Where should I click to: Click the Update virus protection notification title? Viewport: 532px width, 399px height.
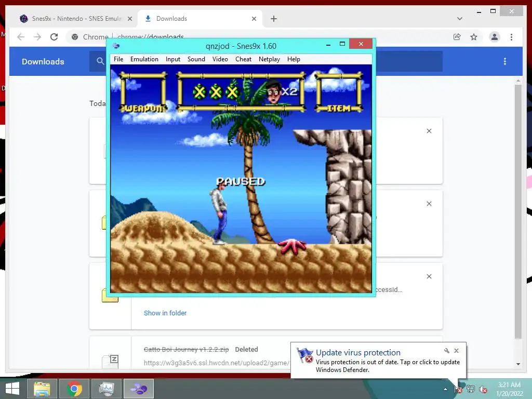point(358,353)
